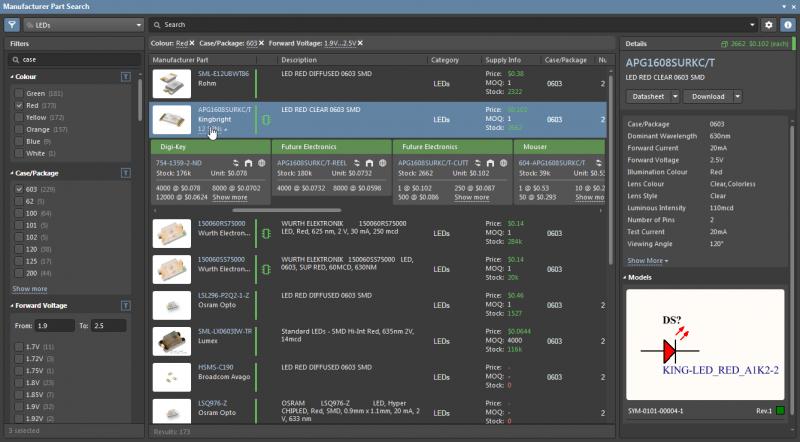Focus the Forward Voltage From field
The height and width of the screenshot is (442, 800).
coord(55,326)
